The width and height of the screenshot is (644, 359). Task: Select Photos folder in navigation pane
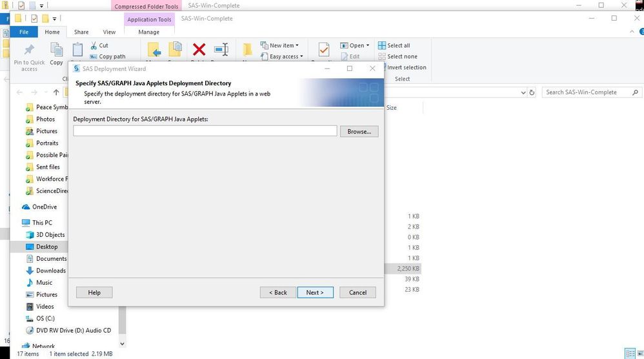(x=45, y=119)
